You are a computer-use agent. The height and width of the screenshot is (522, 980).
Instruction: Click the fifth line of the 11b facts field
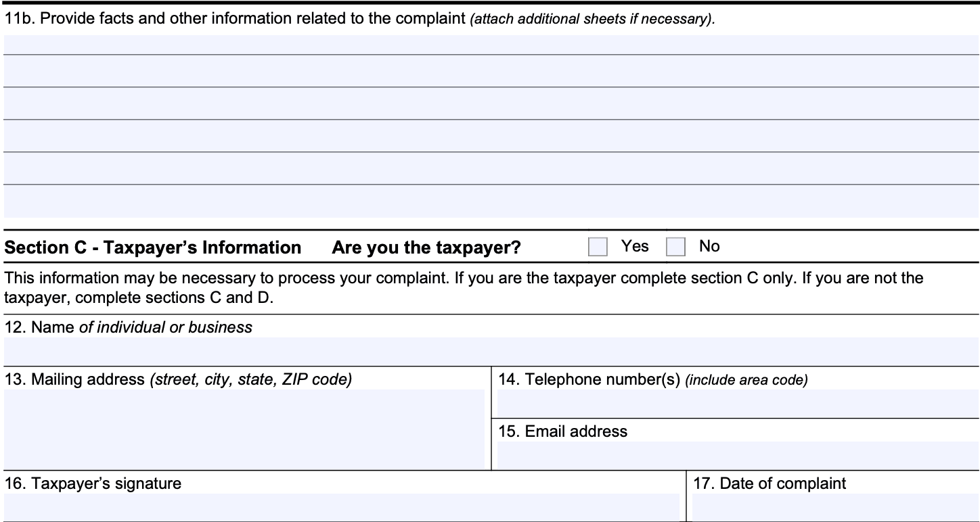tap(490, 168)
